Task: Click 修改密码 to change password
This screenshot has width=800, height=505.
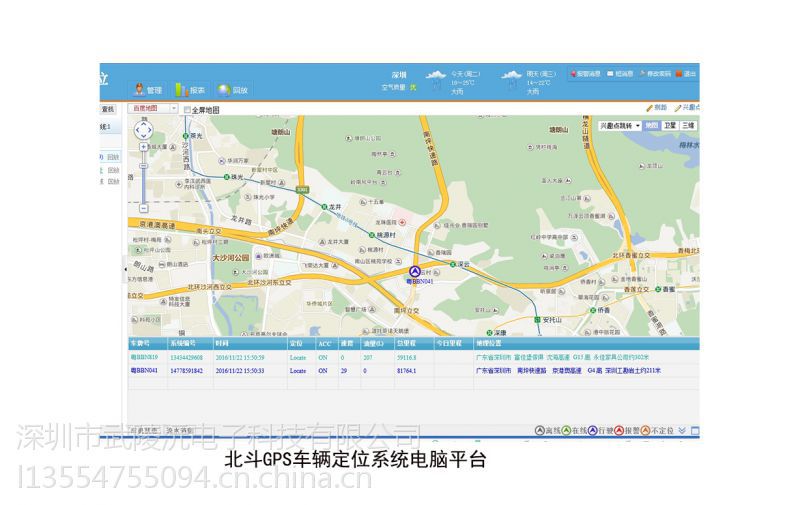Action: [655, 74]
